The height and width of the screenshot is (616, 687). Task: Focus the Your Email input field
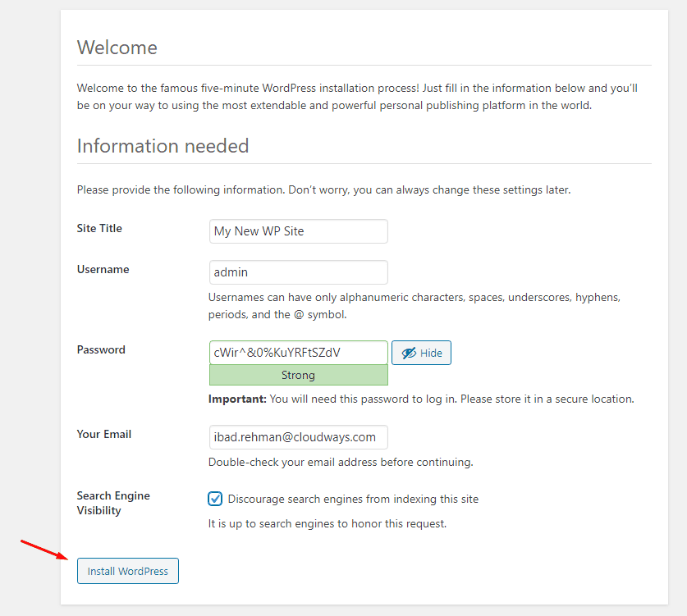tap(299, 437)
